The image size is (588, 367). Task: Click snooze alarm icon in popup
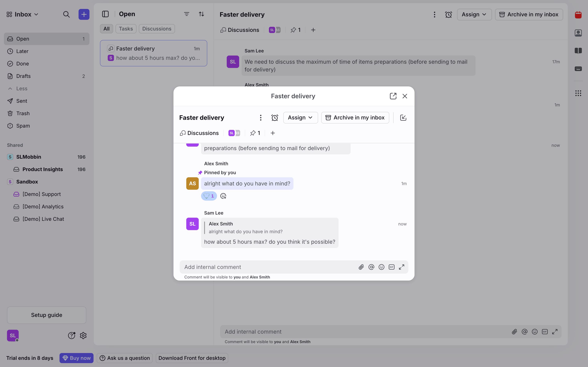coord(275,118)
